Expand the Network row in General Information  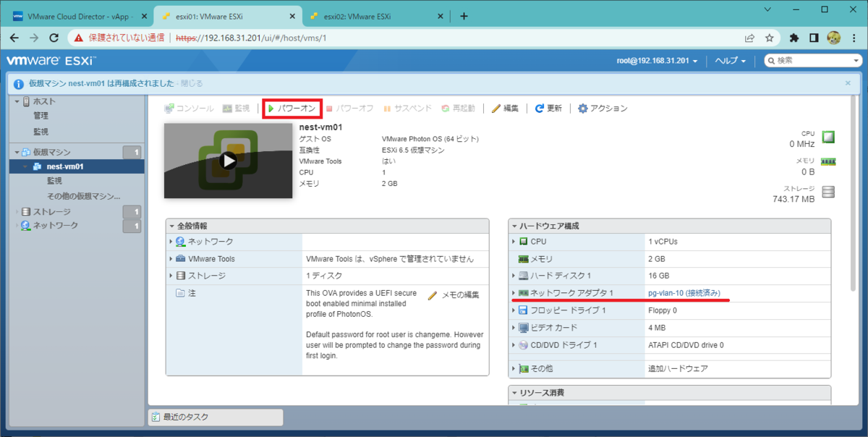tap(171, 241)
